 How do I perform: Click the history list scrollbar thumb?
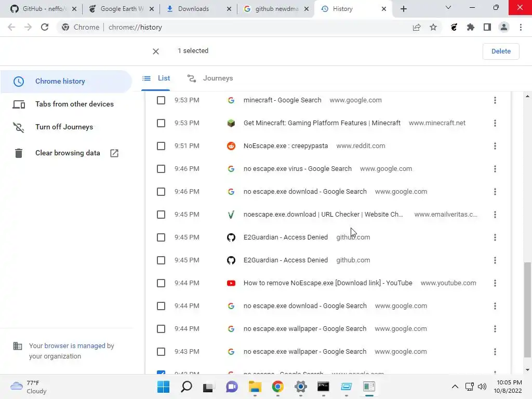pos(527,310)
